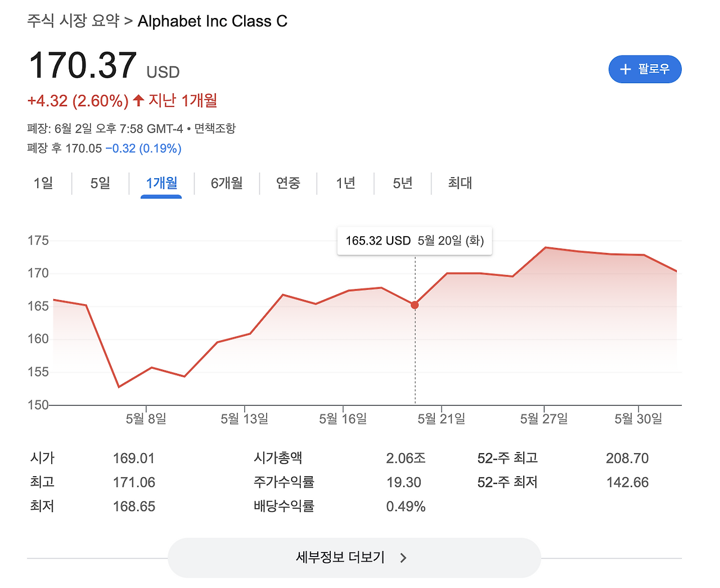Screen dimensions: 720x588
Task: Click the 52-주 최고 value 208.70
Action: click(627, 458)
